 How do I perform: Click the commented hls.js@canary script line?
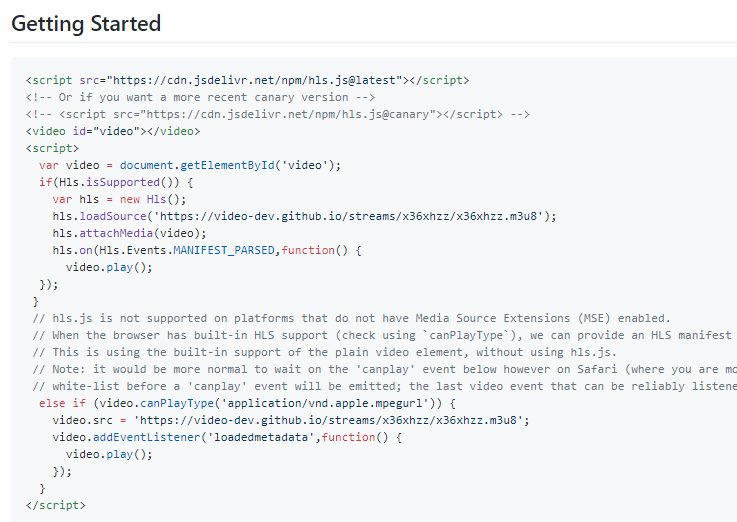[278, 114]
